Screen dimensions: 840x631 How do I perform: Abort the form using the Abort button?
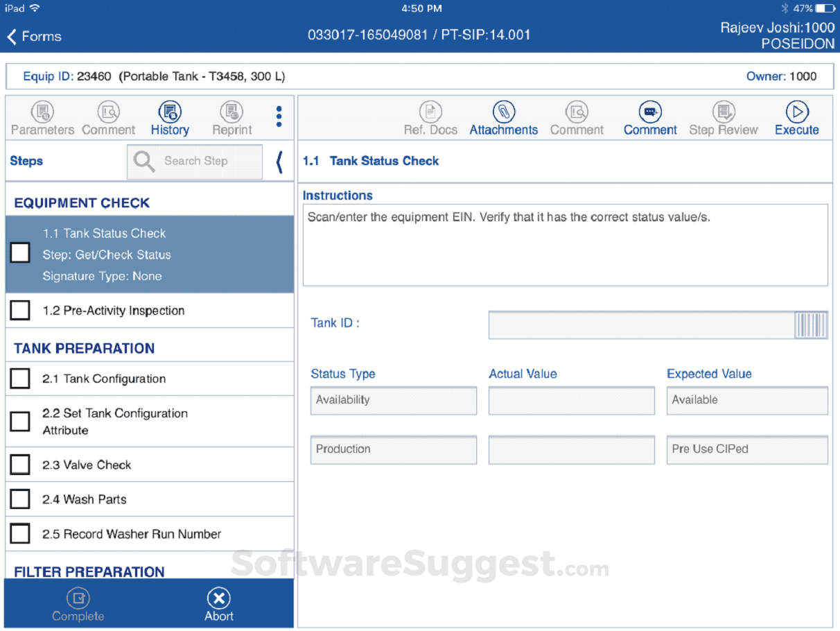pos(218,603)
